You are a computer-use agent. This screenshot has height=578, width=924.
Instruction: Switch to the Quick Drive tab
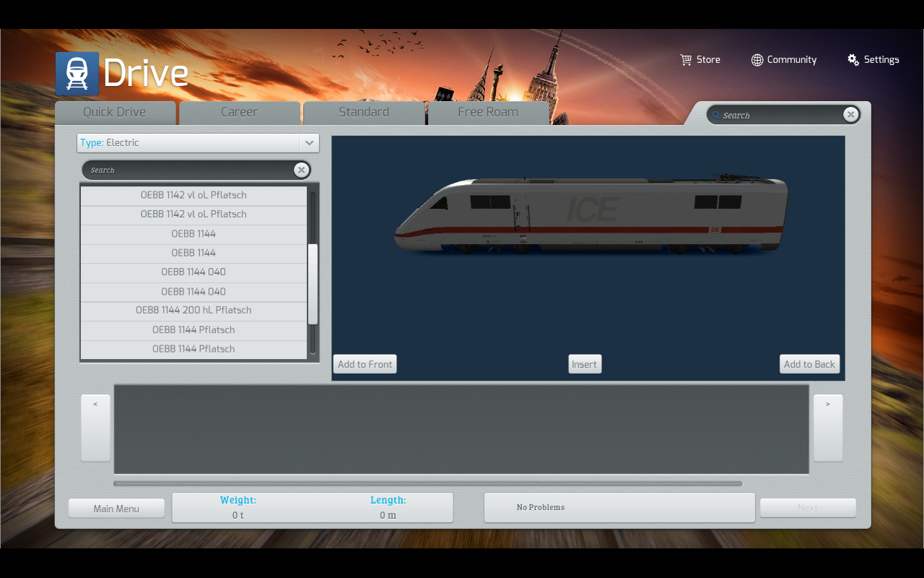coord(115,112)
